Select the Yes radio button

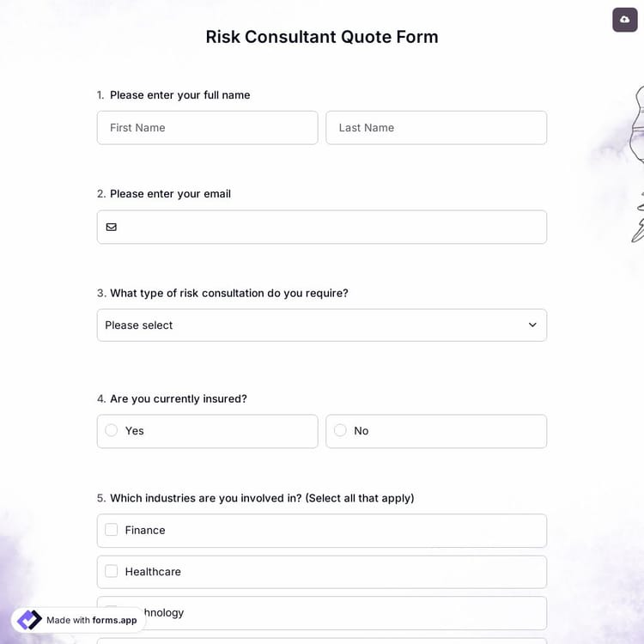112,431
